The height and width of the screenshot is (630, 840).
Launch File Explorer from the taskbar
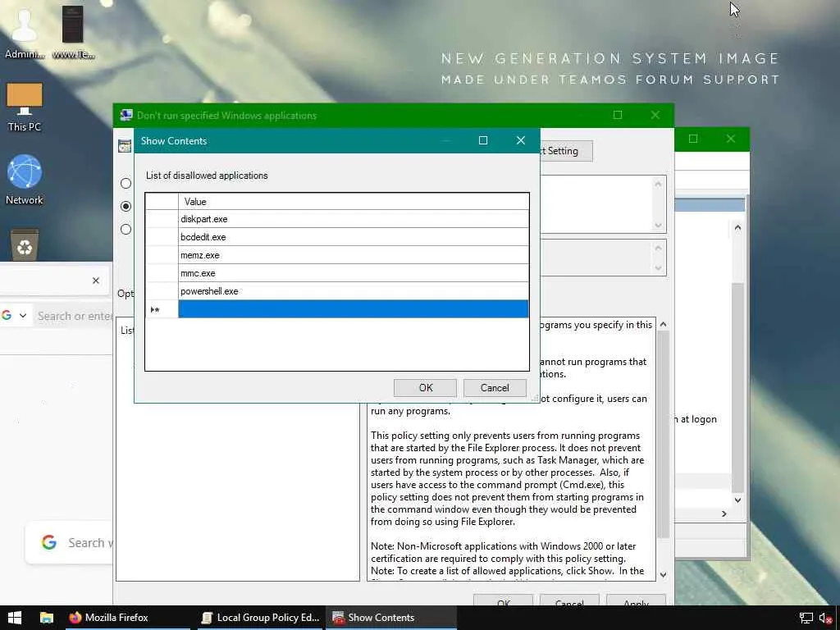click(x=47, y=618)
